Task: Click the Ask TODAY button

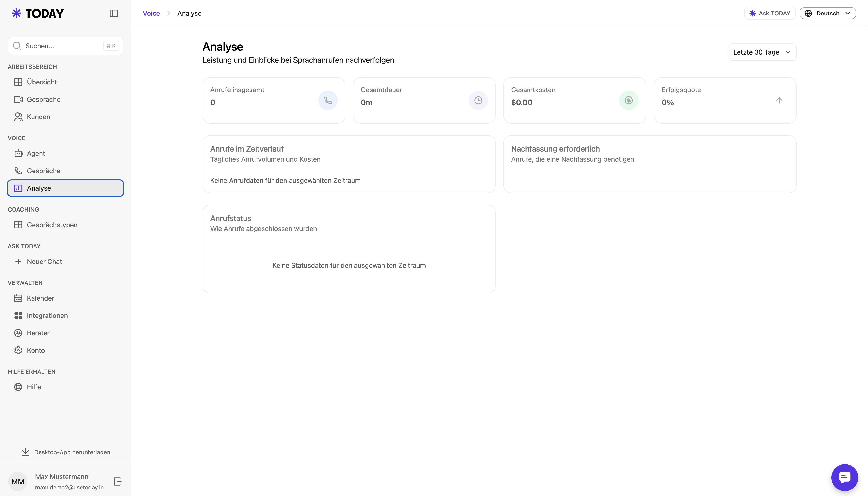Action: pos(769,13)
